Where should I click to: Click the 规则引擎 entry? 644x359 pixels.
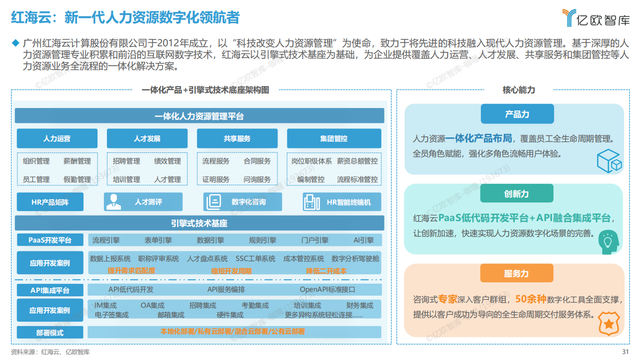[x=263, y=240]
